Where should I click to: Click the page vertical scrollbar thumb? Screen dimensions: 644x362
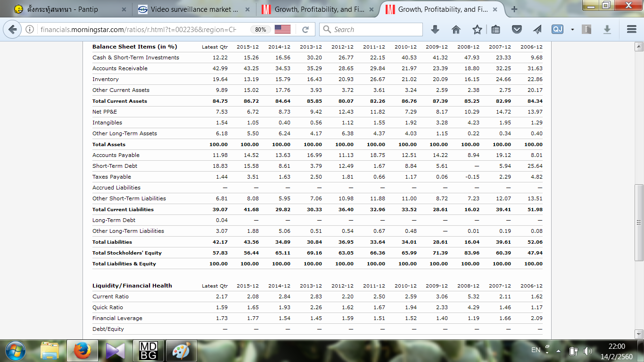coord(639,222)
